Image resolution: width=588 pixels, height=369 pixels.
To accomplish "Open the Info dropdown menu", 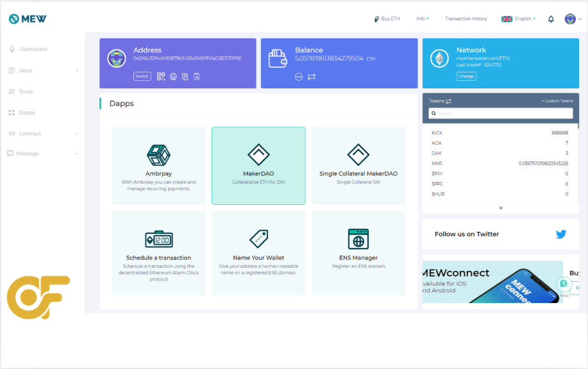I will coord(423,19).
